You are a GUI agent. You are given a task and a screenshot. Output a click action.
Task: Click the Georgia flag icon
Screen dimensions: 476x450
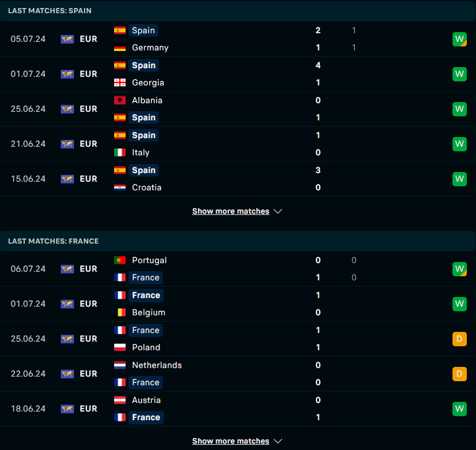pos(120,83)
